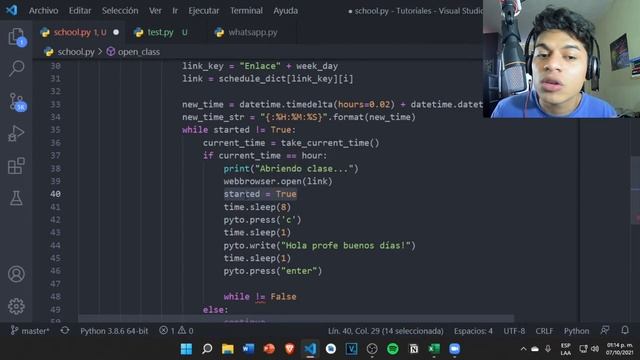Select the Python 3.8.6 64-bit interpreter
This screenshot has height=360, width=640.
114,331
